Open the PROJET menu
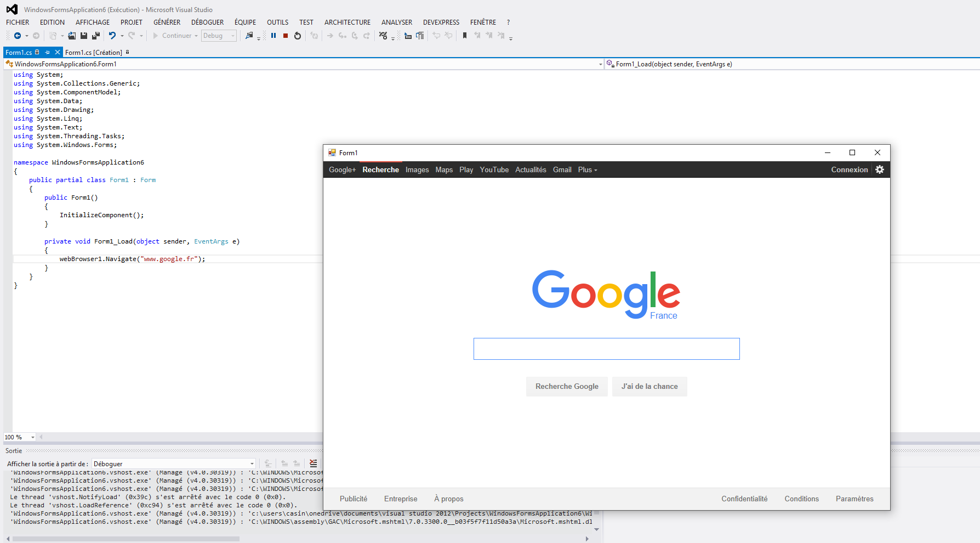 point(132,22)
